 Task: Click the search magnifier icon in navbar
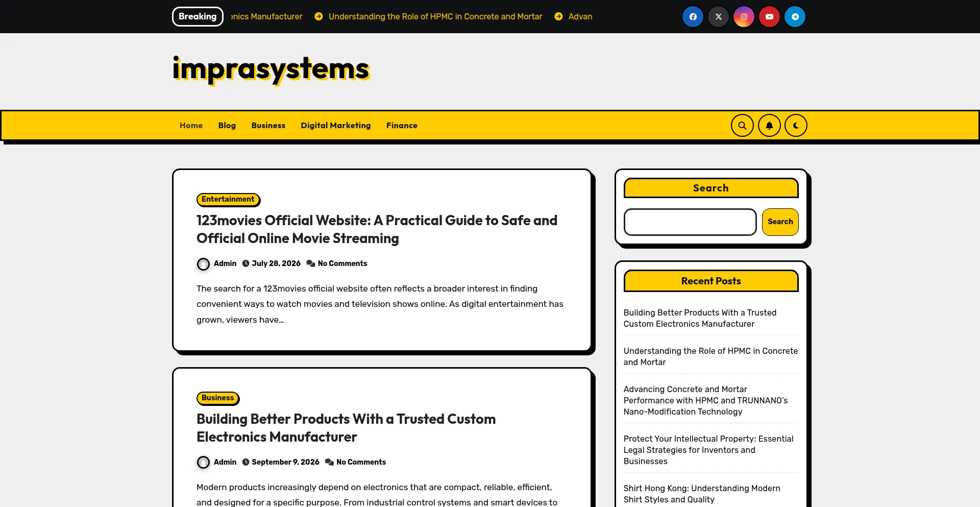coord(742,126)
